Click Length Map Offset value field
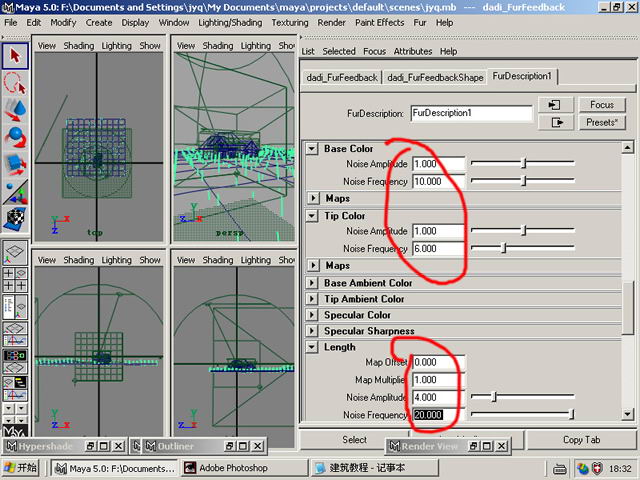The height and width of the screenshot is (480, 640). click(439, 362)
